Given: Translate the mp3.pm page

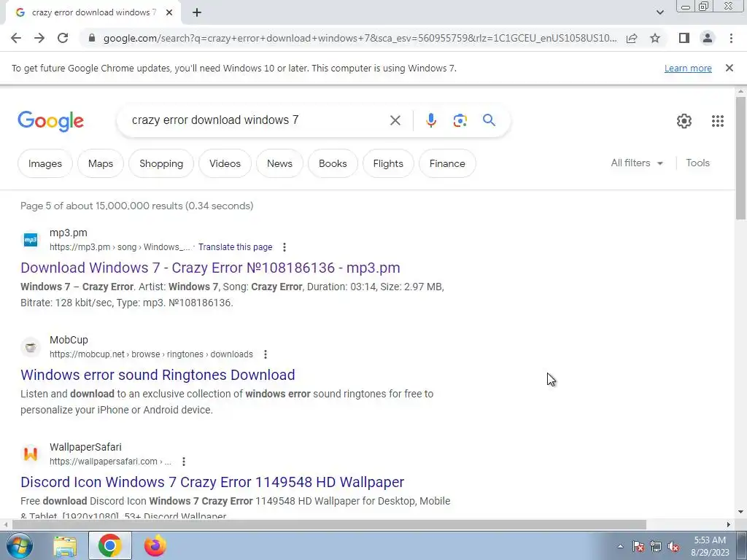Looking at the screenshot, I should pos(236,247).
